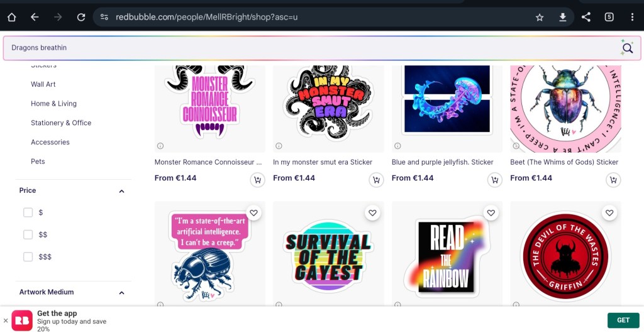Open info icon on Monster Romance image
This screenshot has width=644, height=333.
point(160,146)
